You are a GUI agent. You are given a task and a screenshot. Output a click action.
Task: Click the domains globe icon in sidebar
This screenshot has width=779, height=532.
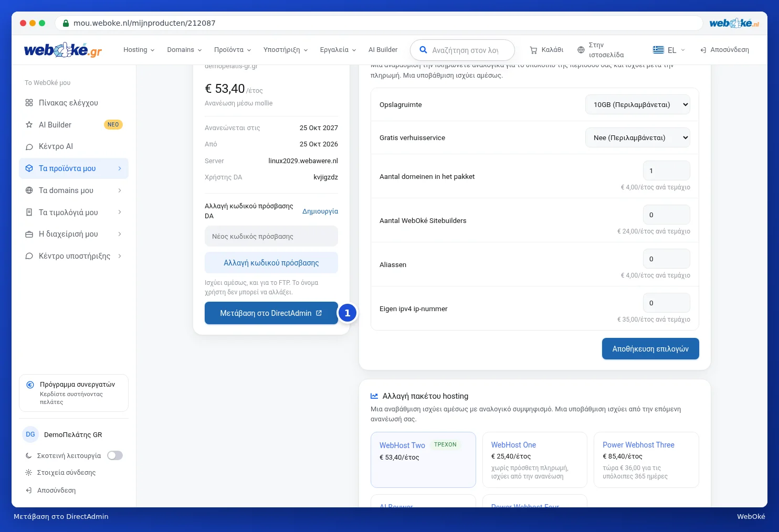click(29, 190)
